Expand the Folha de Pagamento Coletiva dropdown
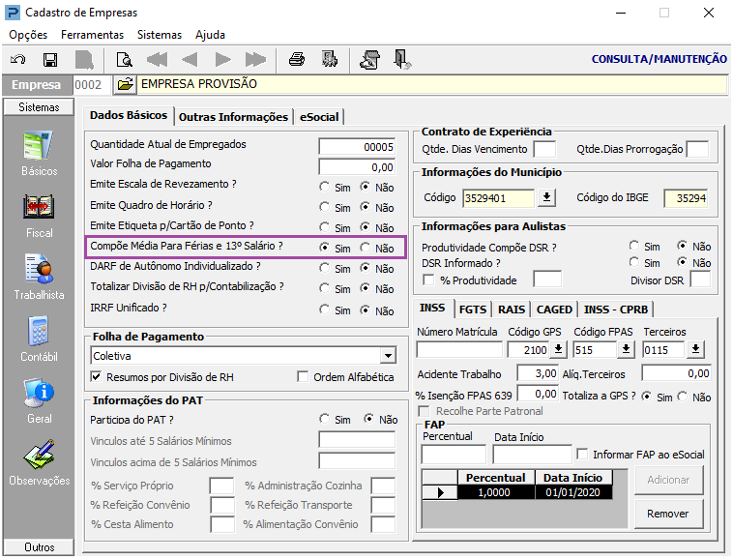The image size is (733, 560). pos(388,356)
